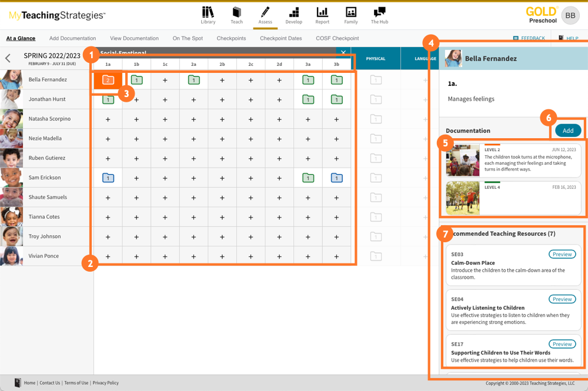Open the GOLD Preschool selector
The height and width of the screenshot is (391, 588).
pyautogui.click(x=542, y=15)
